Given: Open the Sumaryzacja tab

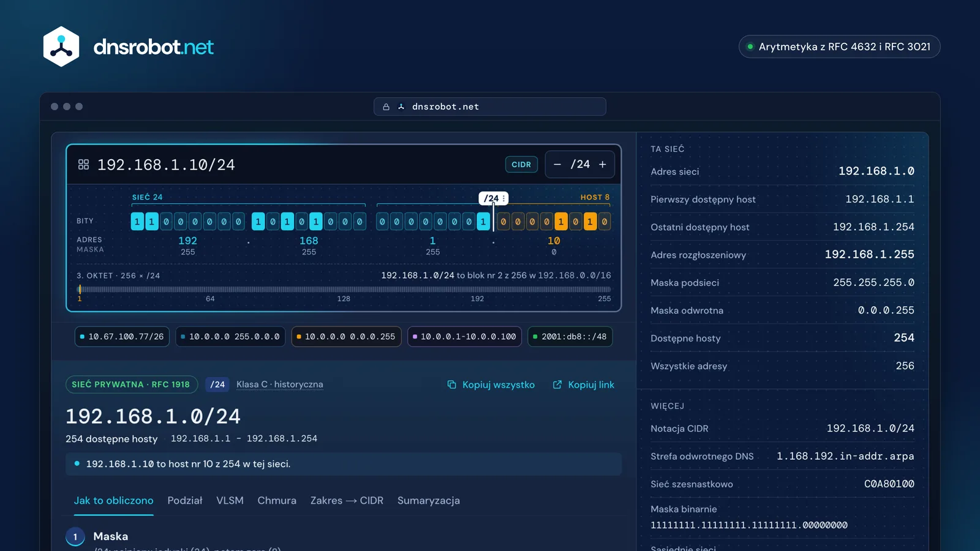Looking at the screenshot, I should click(429, 501).
